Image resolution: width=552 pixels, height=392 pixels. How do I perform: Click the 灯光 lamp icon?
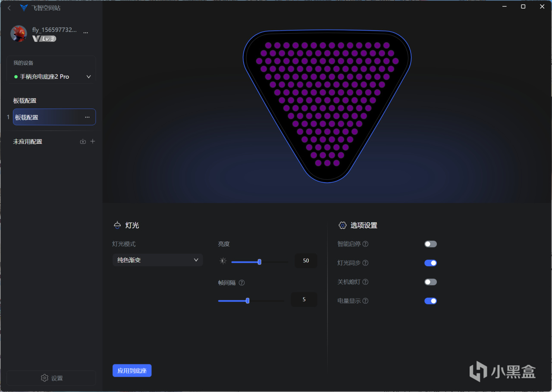point(117,225)
